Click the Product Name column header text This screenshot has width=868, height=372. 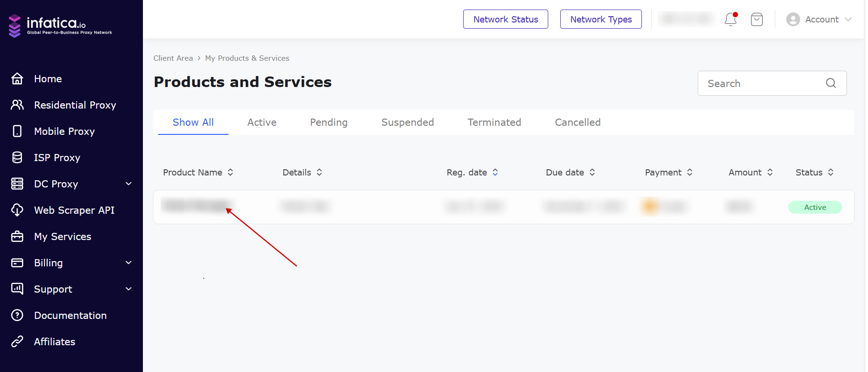(x=193, y=172)
